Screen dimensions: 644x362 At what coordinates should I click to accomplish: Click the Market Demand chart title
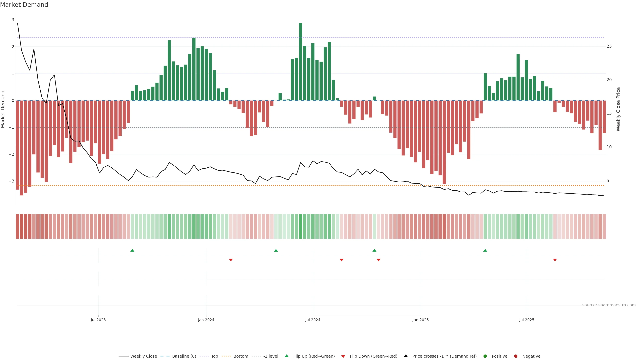[24, 5]
